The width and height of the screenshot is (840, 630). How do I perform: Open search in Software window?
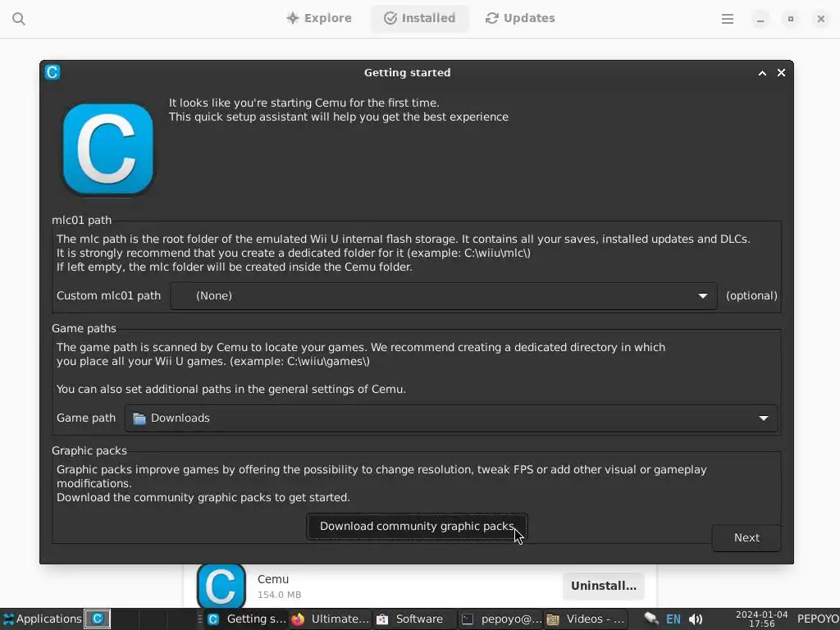19,19
